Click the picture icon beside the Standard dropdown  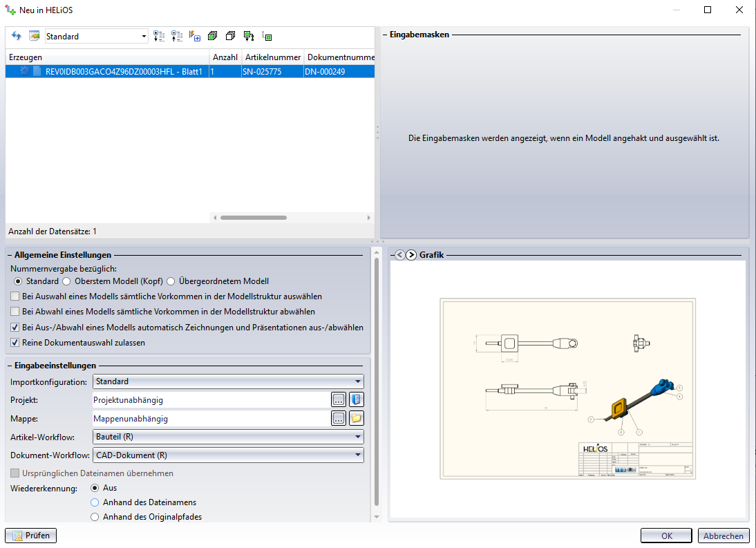coord(34,36)
